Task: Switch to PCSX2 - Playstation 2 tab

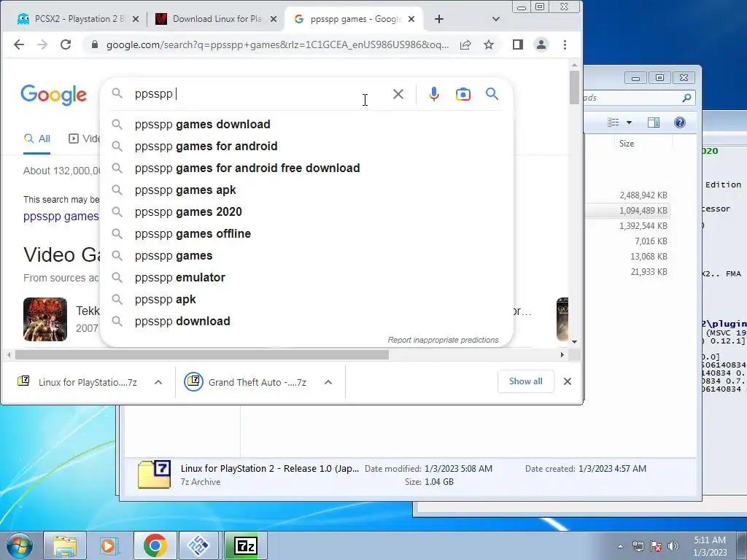Action: tap(78, 19)
